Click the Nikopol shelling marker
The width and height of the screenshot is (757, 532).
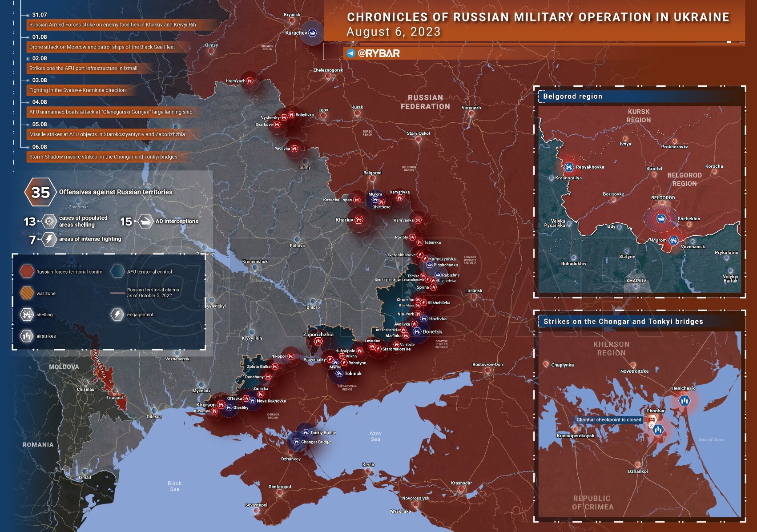(x=290, y=356)
